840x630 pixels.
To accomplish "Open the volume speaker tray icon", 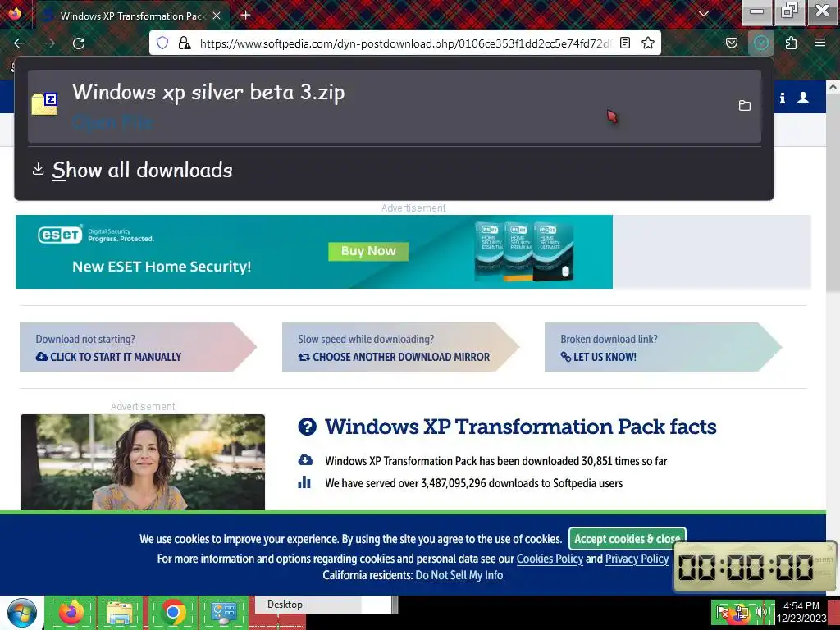I will [x=760, y=612].
